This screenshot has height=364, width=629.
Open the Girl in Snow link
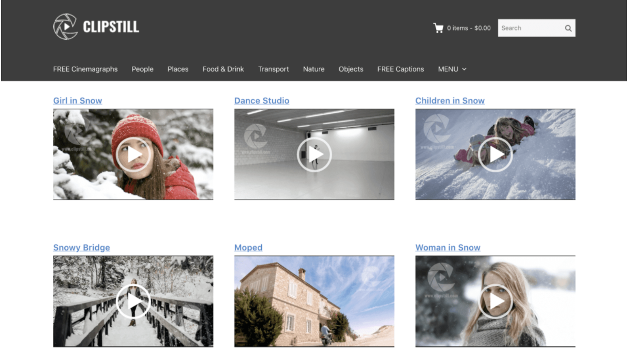click(78, 100)
